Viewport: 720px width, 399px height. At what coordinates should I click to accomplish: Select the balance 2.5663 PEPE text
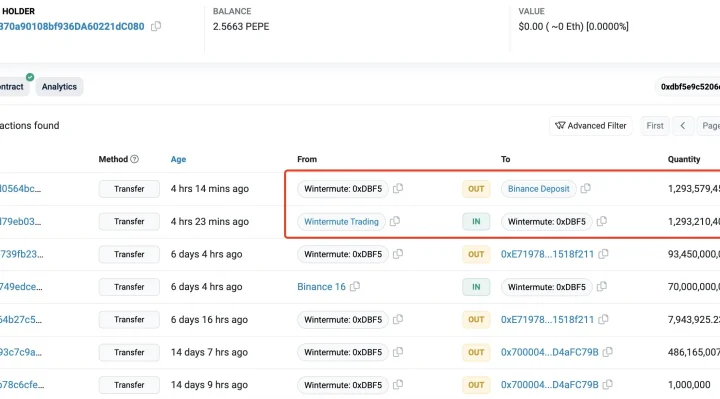241,27
